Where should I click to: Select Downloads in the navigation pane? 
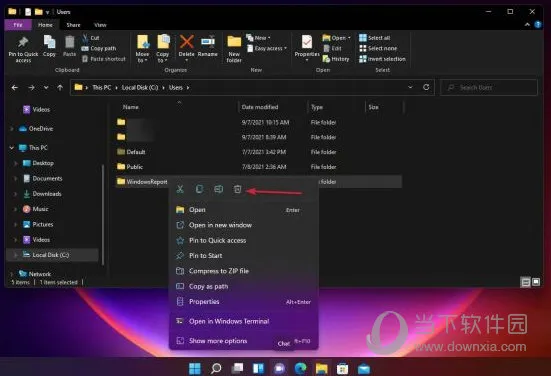pyautogui.click(x=47, y=194)
